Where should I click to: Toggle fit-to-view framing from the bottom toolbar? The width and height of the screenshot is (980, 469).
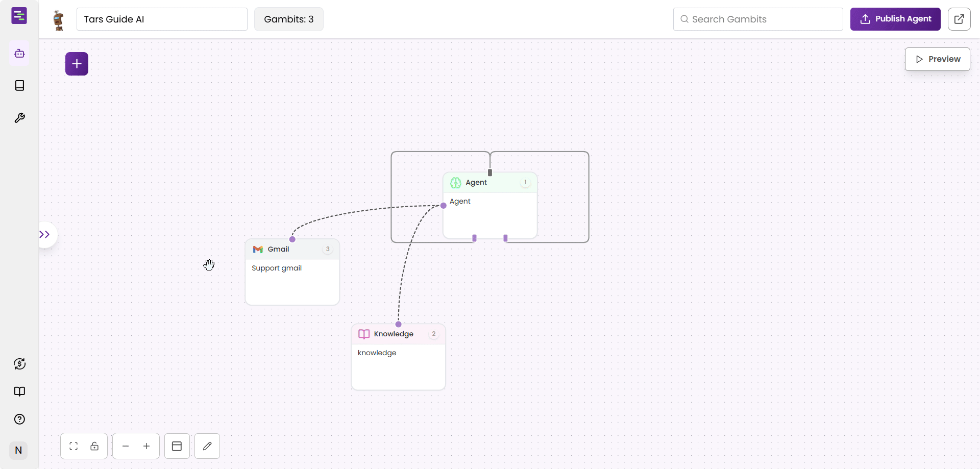[x=73, y=446]
